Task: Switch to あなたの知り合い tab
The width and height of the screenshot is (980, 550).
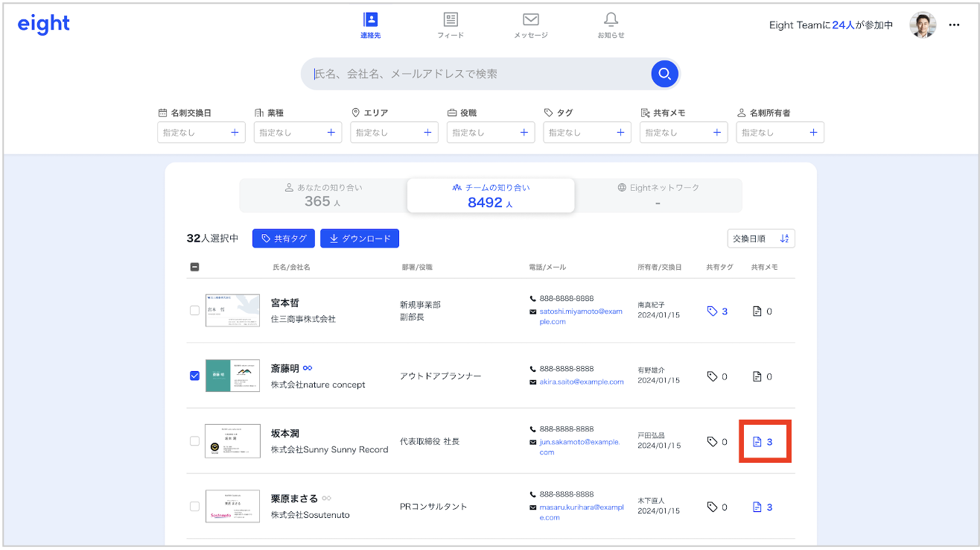Action: [x=322, y=195]
